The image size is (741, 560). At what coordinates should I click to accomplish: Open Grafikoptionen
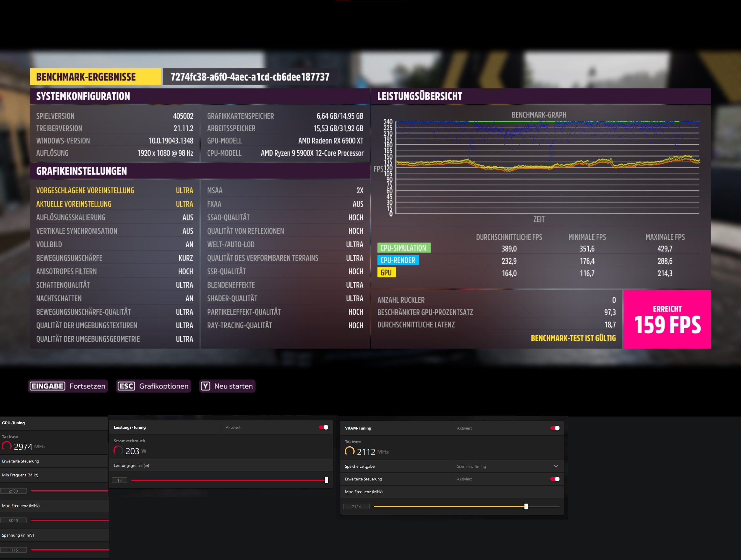164,386
